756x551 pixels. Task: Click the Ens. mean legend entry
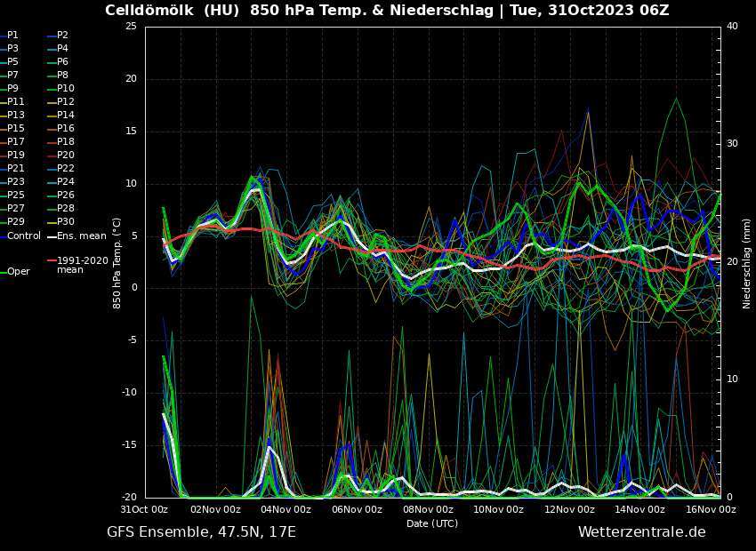(81, 236)
